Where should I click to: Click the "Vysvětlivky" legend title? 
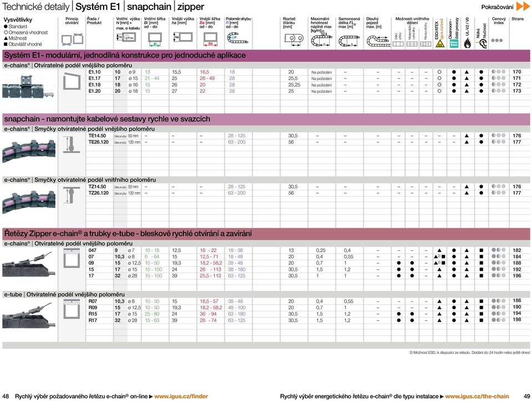[18, 19]
